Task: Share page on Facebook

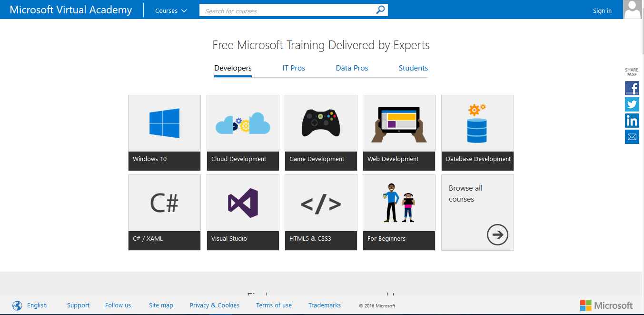Action: coord(632,88)
